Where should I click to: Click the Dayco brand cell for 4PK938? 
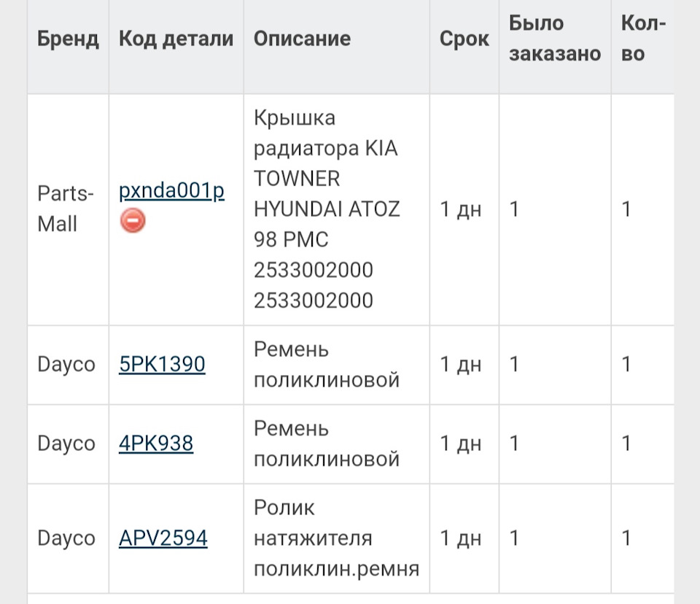coord(66,443)
